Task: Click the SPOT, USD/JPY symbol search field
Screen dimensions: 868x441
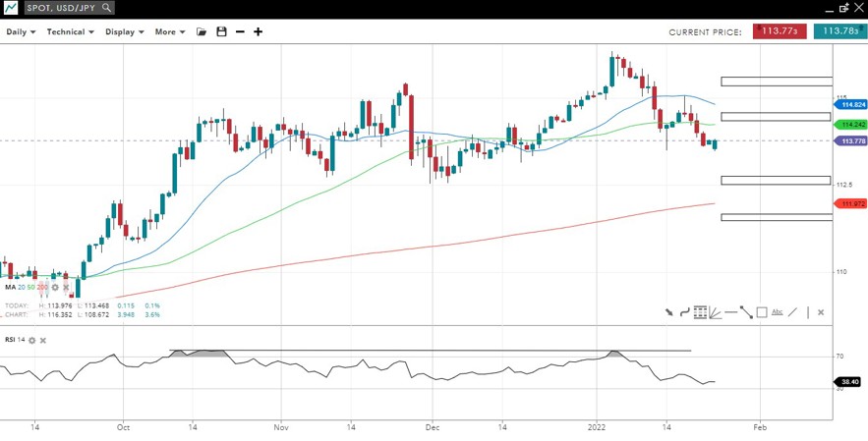Action: click(x=67, y=8)
